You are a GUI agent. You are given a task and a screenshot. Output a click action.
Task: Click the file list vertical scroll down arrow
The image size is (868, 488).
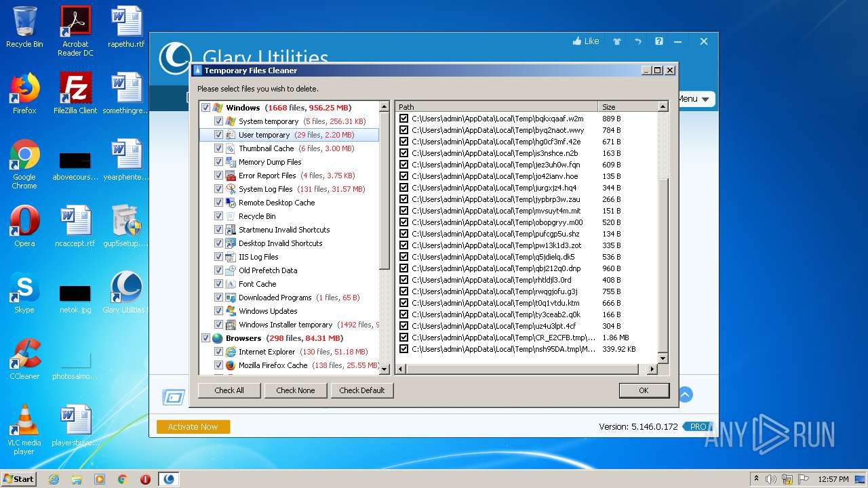pyautogui.click(x=663, y=359)
